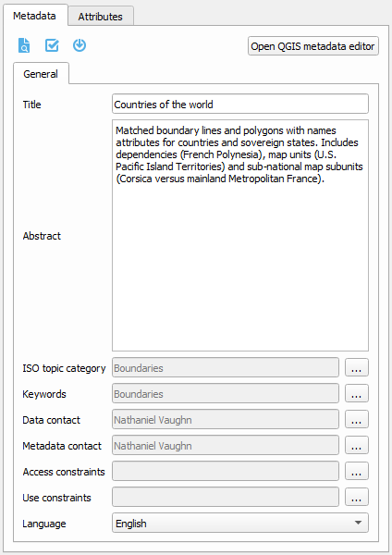
Task: Click the Keywords Boundaries field
Action: pyautogui.click(x=226, y=394)
